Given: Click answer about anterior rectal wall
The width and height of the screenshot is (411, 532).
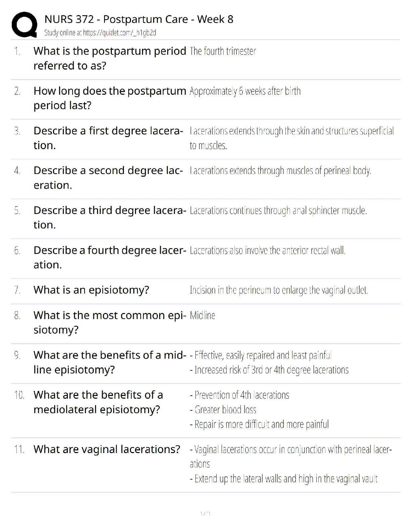Looking at the screenshot, I should click(268, 250).
